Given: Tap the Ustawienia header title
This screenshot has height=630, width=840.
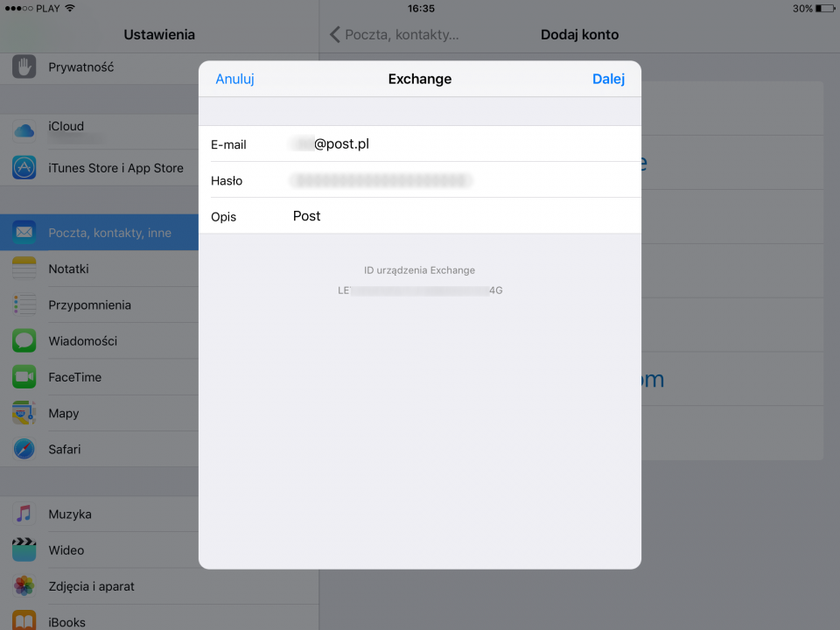Looking at the screenshot, I should coord(159,34).
